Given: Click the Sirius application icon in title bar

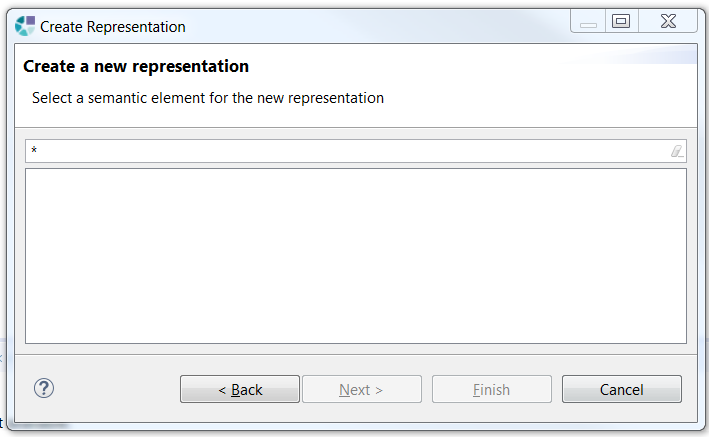Looking at the screenshot, I should tap(25, 26).
